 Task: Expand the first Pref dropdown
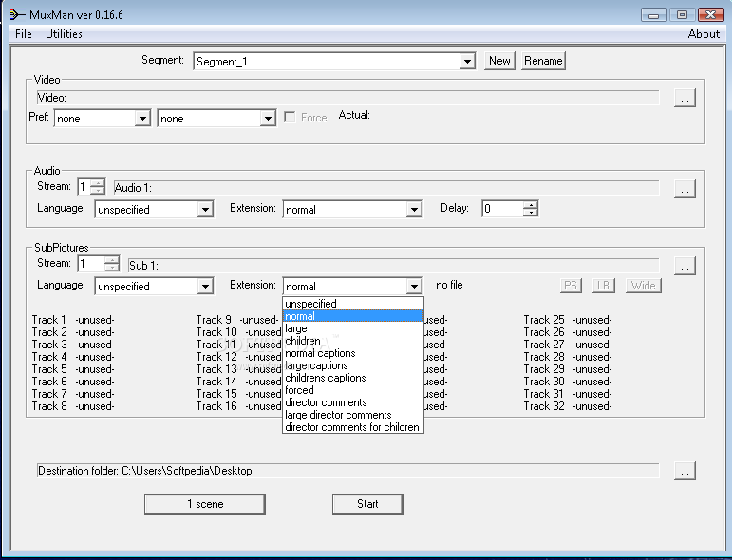(x=142, y=118)
